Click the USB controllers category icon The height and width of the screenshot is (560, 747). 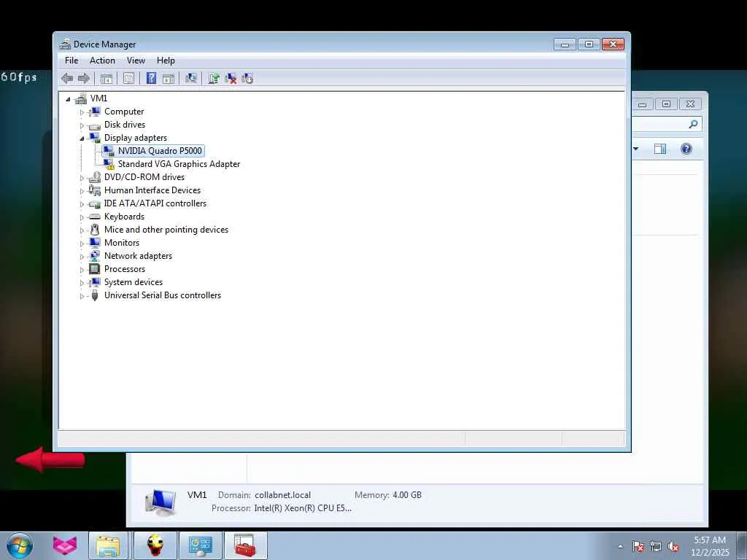coord(95,295)
